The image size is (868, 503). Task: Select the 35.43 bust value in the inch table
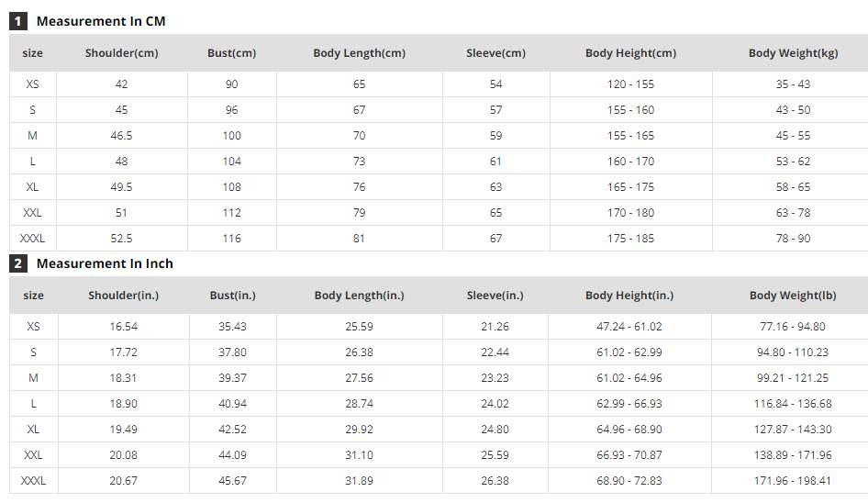tap(232, 327)
